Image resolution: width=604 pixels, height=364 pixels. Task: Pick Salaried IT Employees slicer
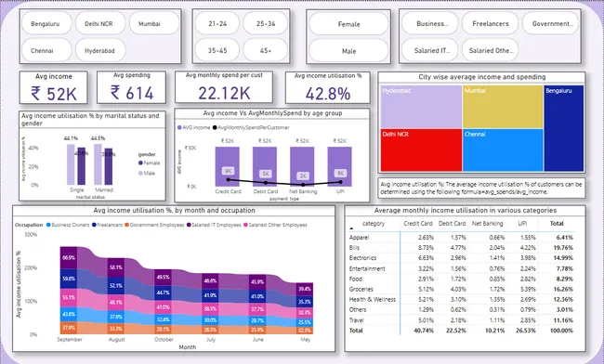(x=430, y=50)
